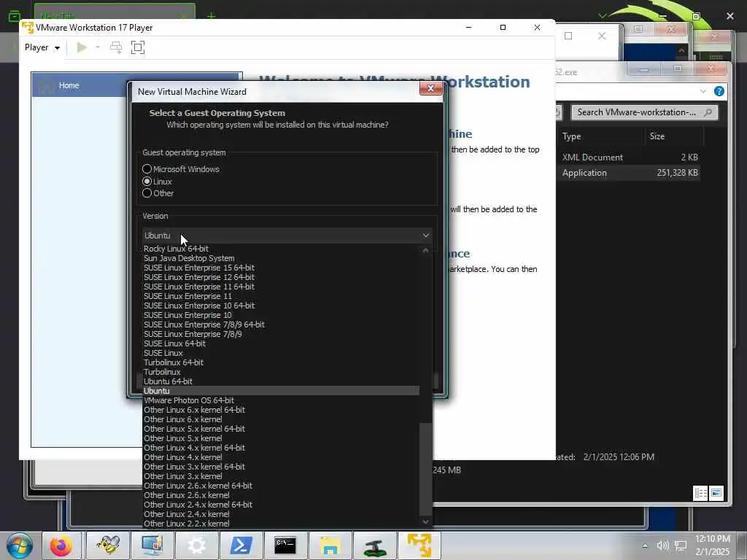
Task: Choose Other Linux 2.6.x kernel (32-bit)
Action: (x=281, y=495)
